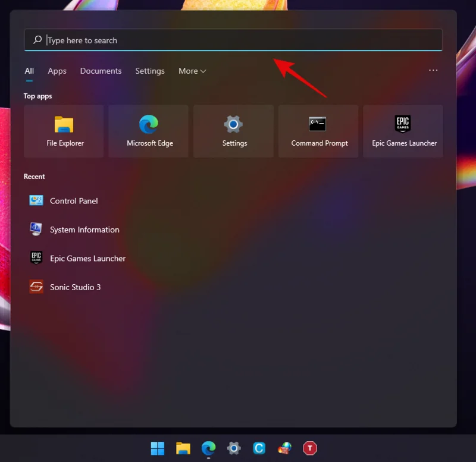
Task: Select the All search filter
Action: (x=29, y=71)
